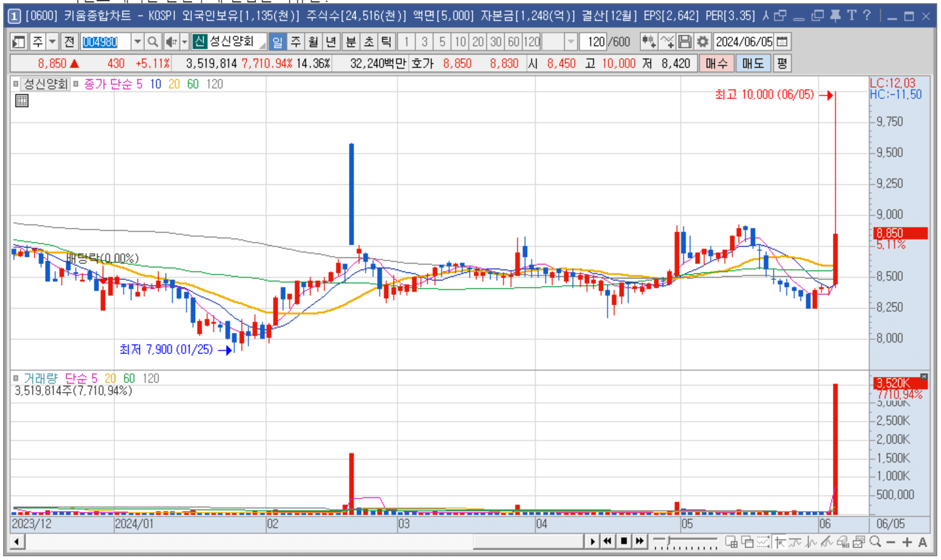Click the stop square control
941x560 pixels.
click(623, 541)
